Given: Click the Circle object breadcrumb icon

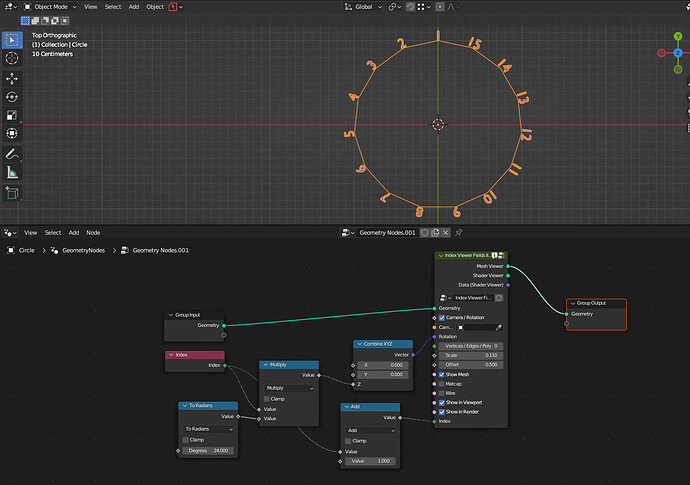Looking at the screenshot, I should (x=11, y=250).
